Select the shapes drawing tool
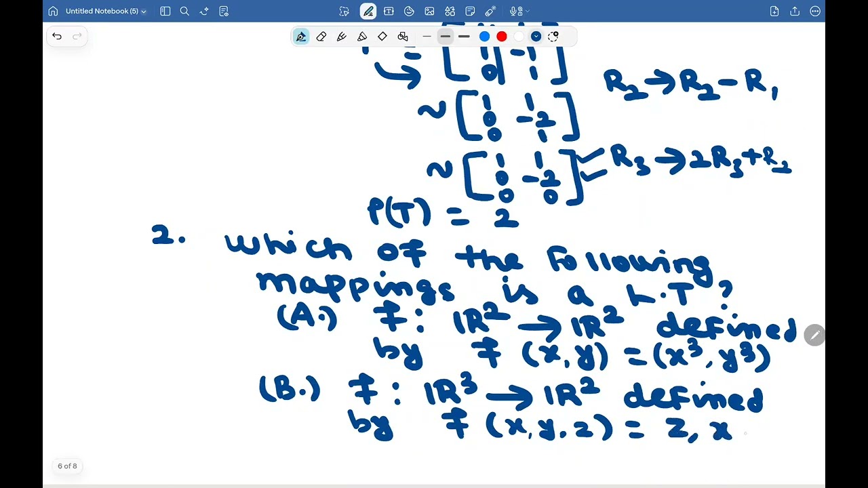 pyautogui.click(x=403, y=36)
